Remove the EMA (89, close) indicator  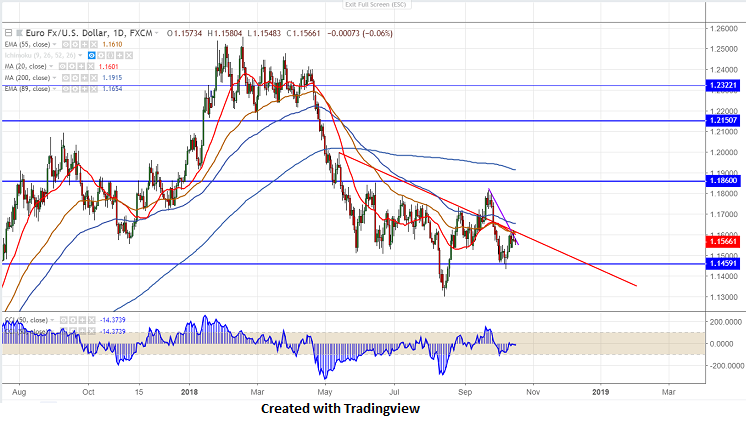tap(94, 89)
